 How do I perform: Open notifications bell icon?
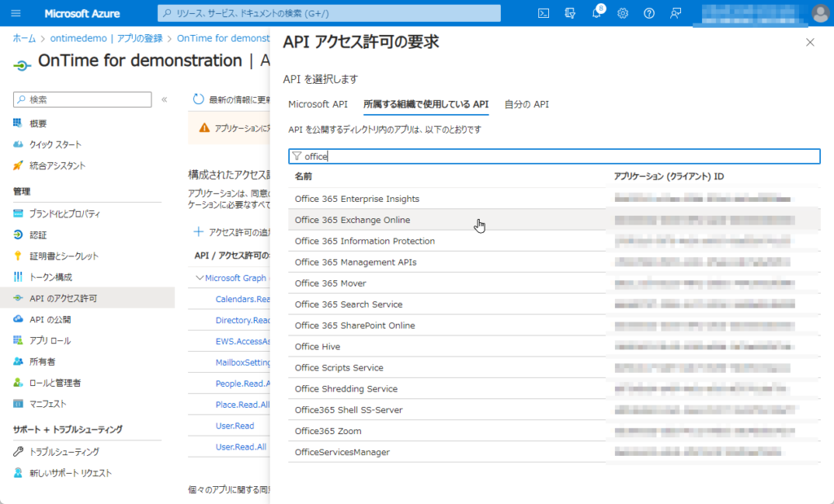597,13
